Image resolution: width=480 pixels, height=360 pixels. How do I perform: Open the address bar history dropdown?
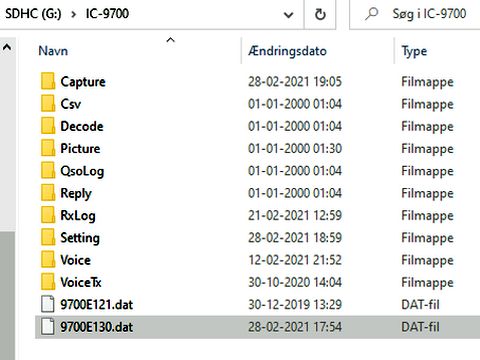point(288,15)
